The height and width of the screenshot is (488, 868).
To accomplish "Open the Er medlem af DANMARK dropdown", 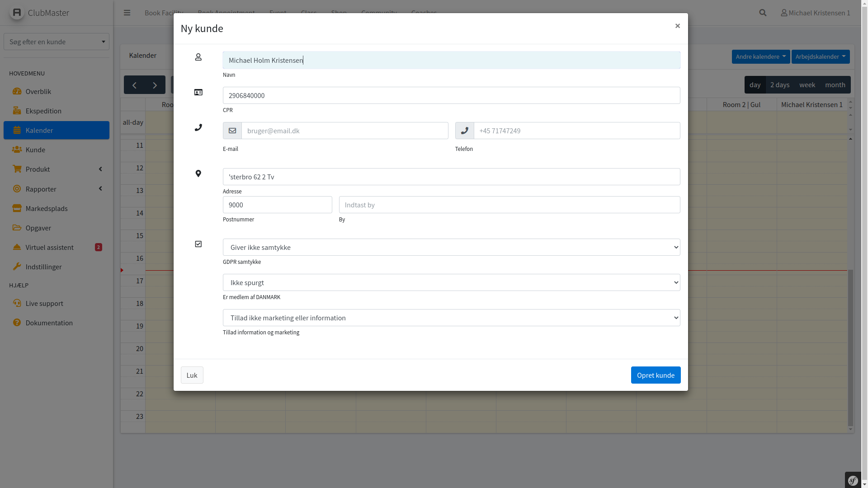I will [451, 282].
